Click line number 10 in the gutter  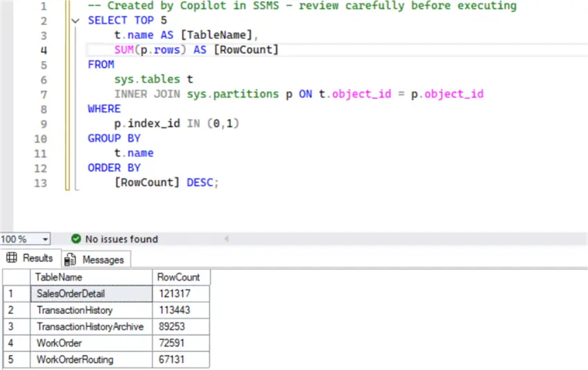tap(40, 139)
